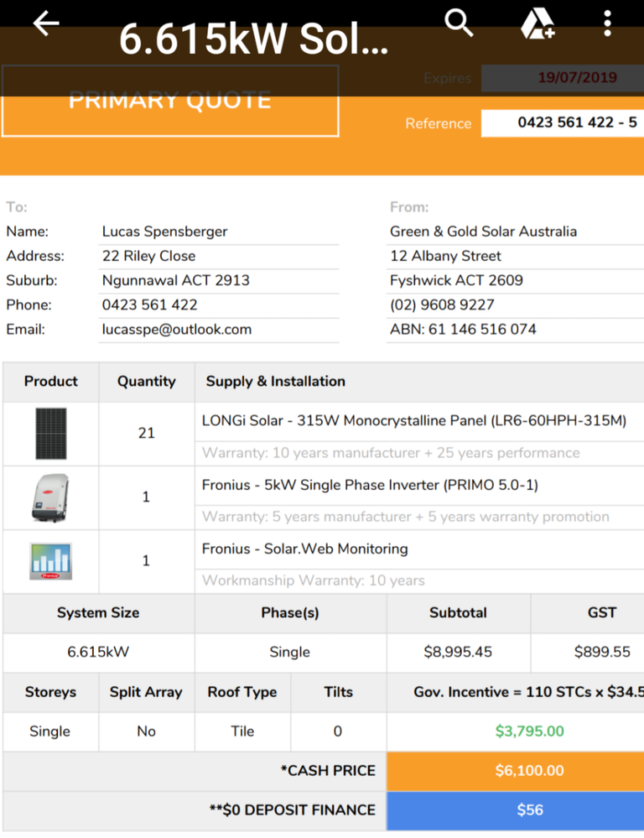Screen dimensions: 644x838
Task: Tap email lucasspe@outlook.com
Action: tap(177, 329)
